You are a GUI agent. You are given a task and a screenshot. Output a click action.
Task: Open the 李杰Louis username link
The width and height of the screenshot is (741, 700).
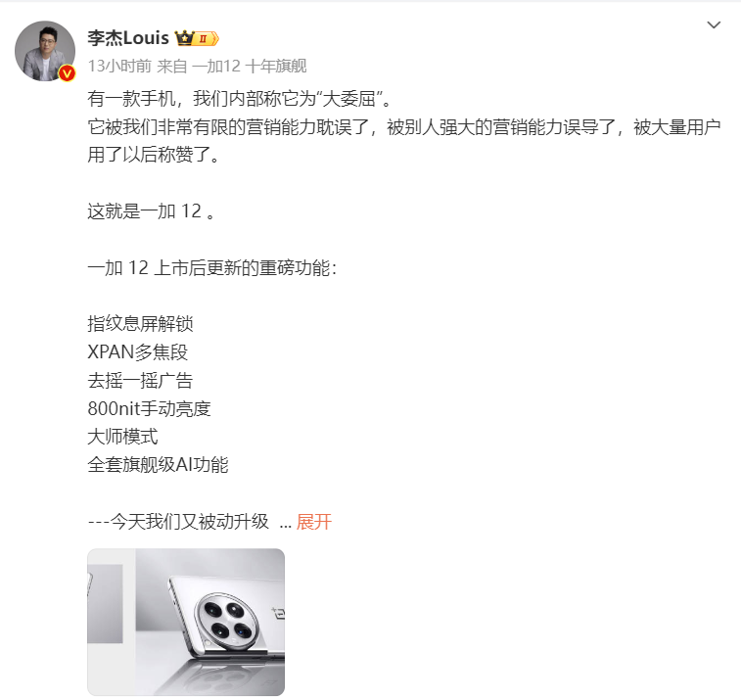point(128,38)
